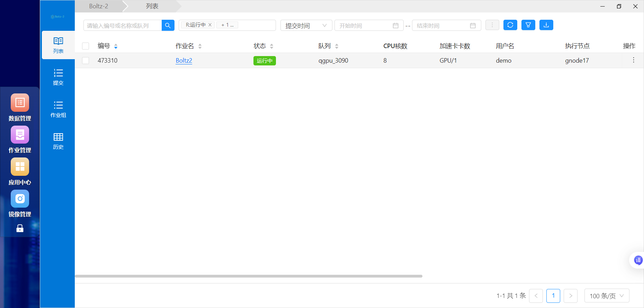Click job number 473310

point(107,61)
